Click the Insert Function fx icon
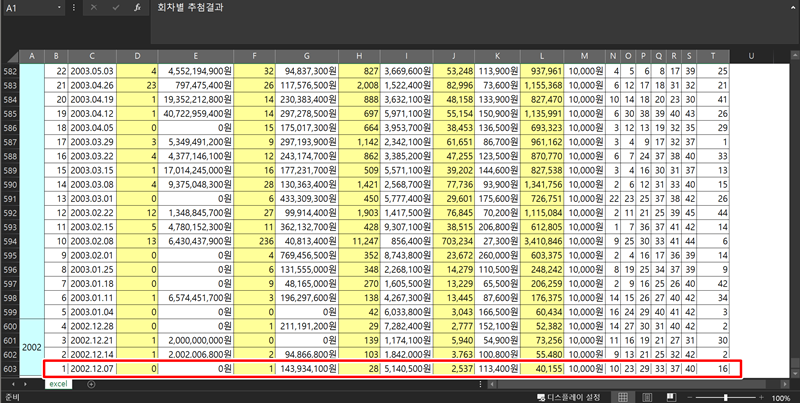This screenshot has height=403, width=800. click(137, 8)
